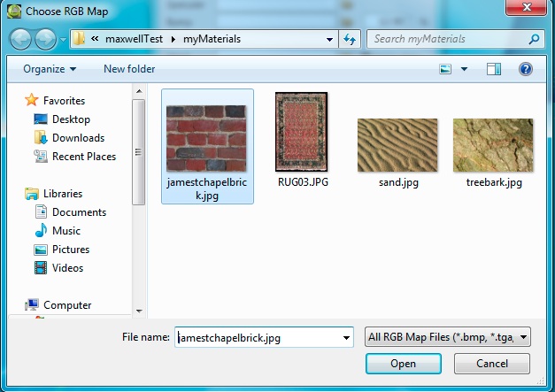
Task: Close the Choose RGB Map dialog
Action: coord(526,7)
